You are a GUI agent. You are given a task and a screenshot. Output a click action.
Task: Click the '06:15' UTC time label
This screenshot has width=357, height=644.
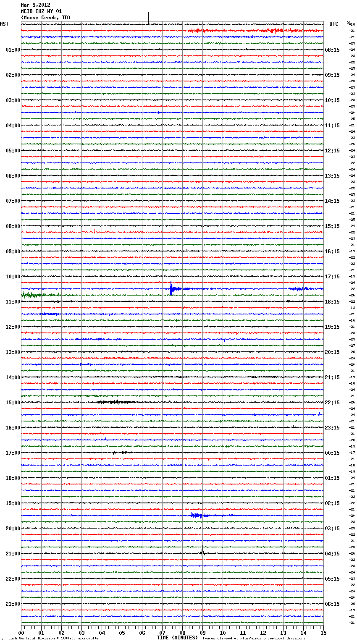coord(332,604)
